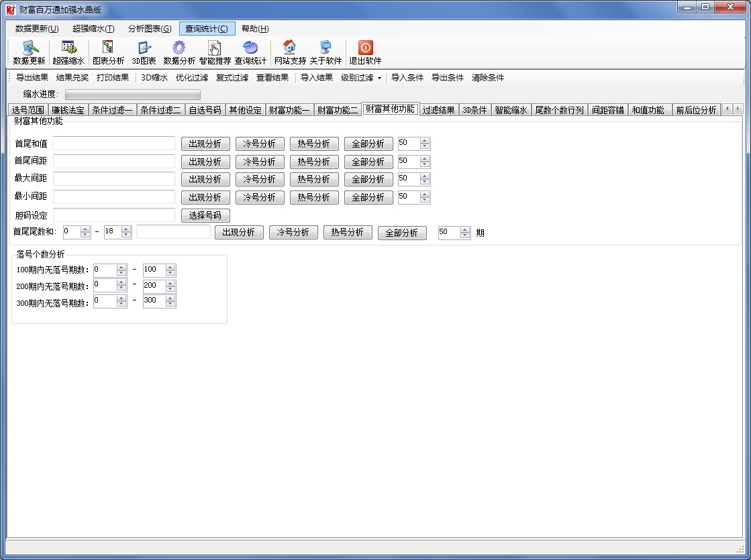Open 图表分析 from the toolbar
The height and width of the screenshot is (560, 751).
pos(108,48)
